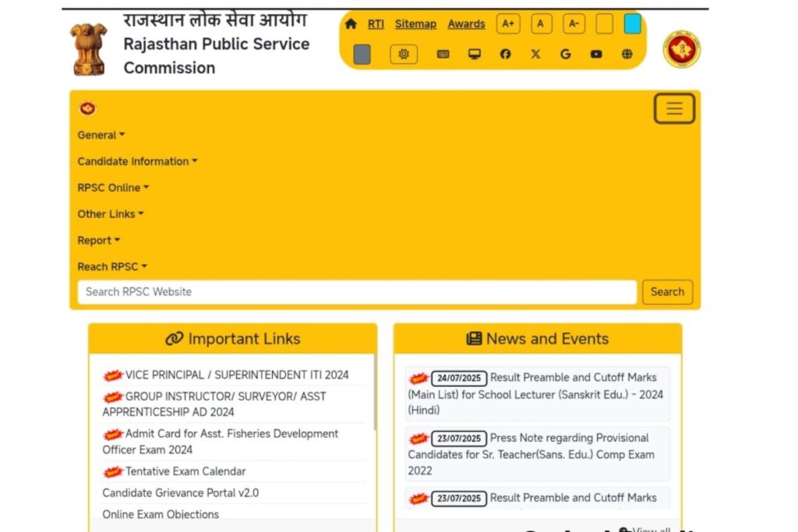798x532 pixels.
Task: Click the chain icon beside Important Links
Action: pos(174,339)
